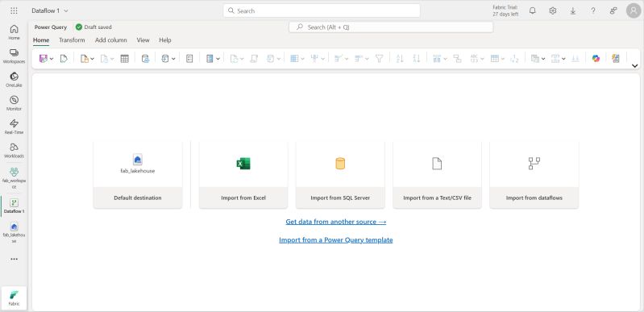Screen dimensions: 644x312
Task: Click the Enter data table grid icon
Action: 124,59
